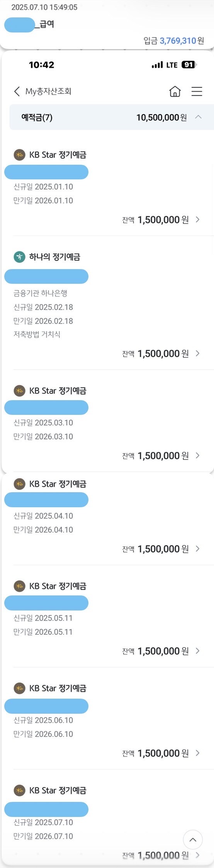Image resolution: width=214 pixels, height=868 pixels.
Task: Tap the 입금 3,769,310원 salary entry
Action: [x=174, y=41]
